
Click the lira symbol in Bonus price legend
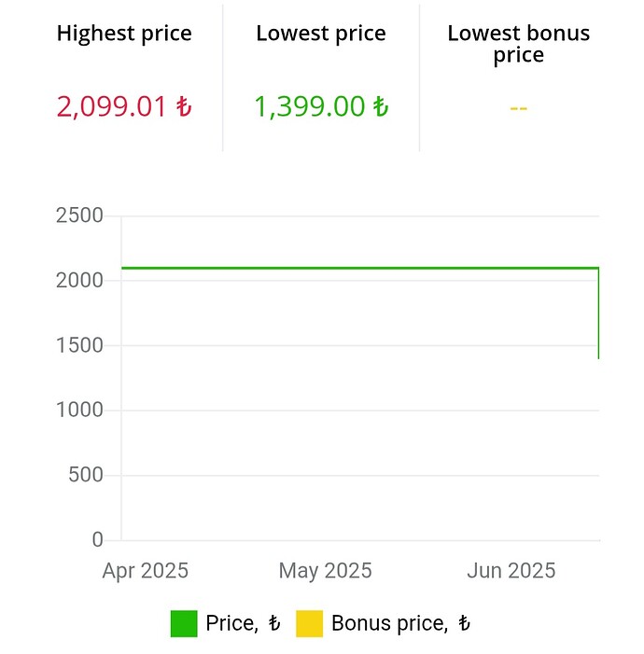click(464, 623)
